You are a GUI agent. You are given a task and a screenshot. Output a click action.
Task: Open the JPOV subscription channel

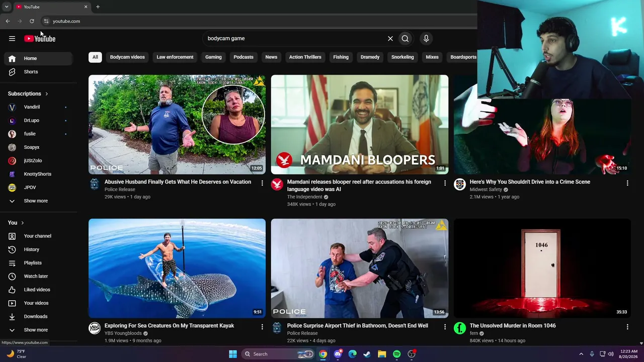coord(39,188)
